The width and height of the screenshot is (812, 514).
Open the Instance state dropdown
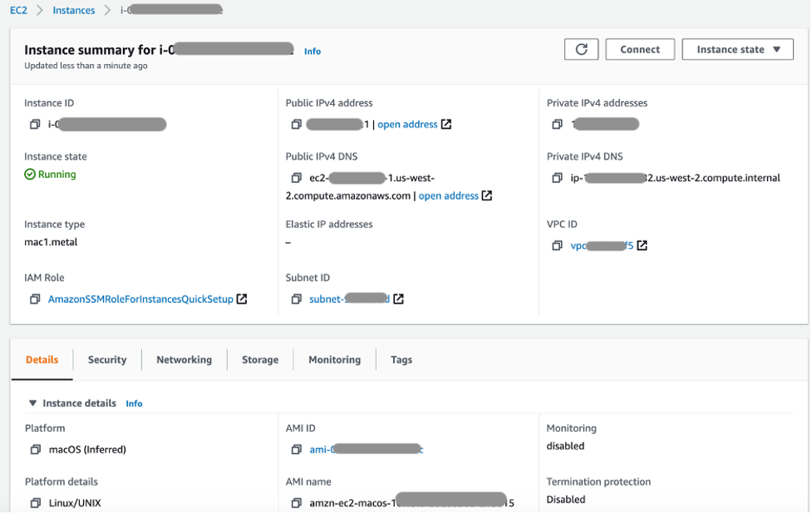pyautogui.click(x=737, y=48)
